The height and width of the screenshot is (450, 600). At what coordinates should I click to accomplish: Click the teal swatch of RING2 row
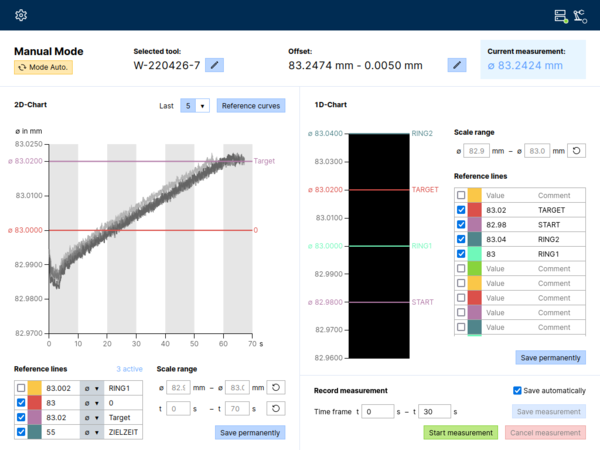[474, 239]
